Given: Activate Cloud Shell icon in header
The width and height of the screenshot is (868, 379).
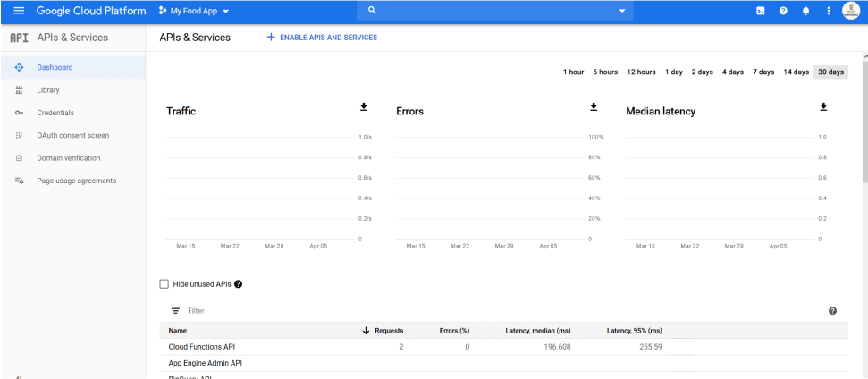Looking at the screenshot, I should coord(760,11).
